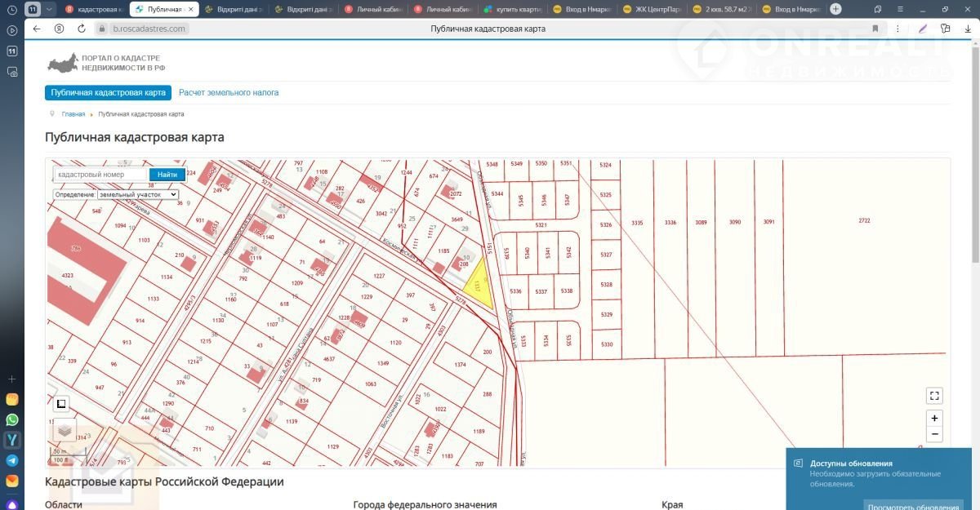Zoom in with the plus button

934,418
